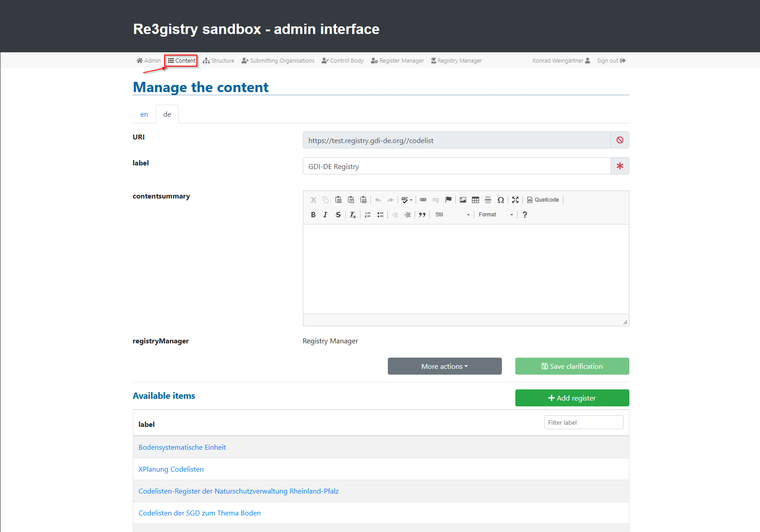Image resolution: width=760 pixels, height=532 pixels.
Task: Maximize the rich text editor
Action: tap(515, 200)
